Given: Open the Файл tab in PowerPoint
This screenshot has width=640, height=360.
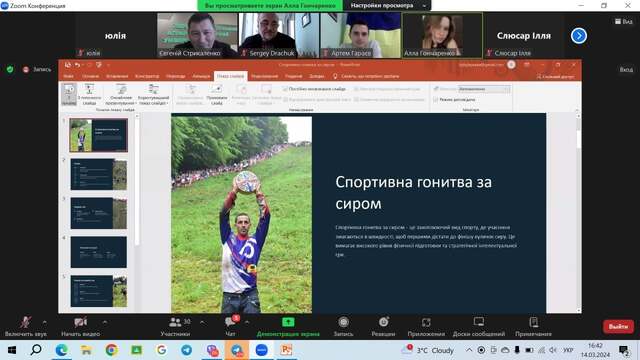Looking at the screenshot, I should (69, 76).
